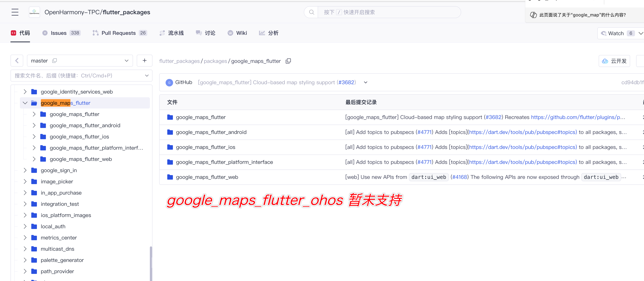Screen dimensions: 644x281
Task: Click the GitHub avatar in the commit bar
Action: (169, 83)
